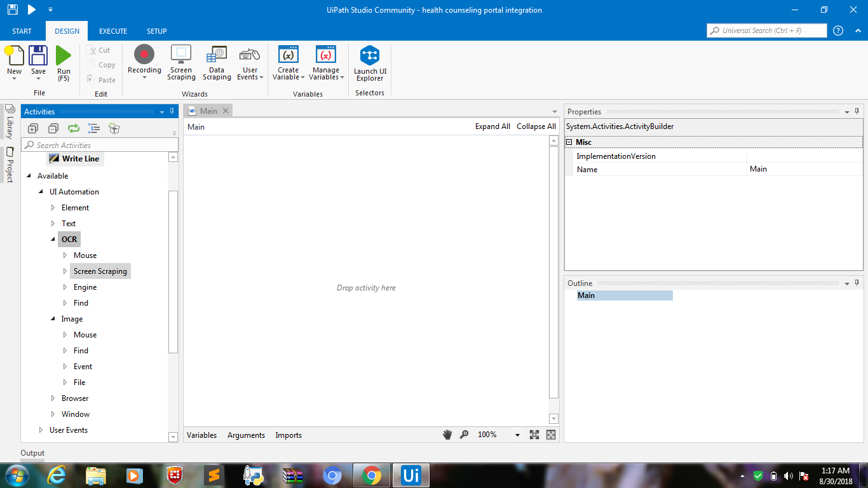Open the Screen Scraping wizard in ribbon
Viewport: 868px width, 488px height.
[x=181, y=62]
